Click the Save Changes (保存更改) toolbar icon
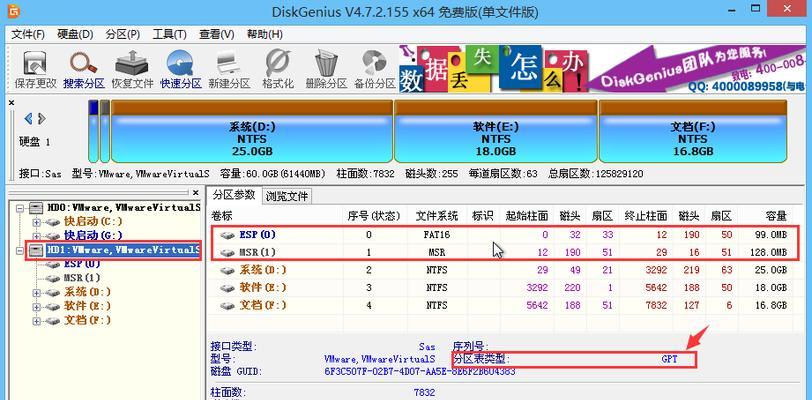 (35, 69)
